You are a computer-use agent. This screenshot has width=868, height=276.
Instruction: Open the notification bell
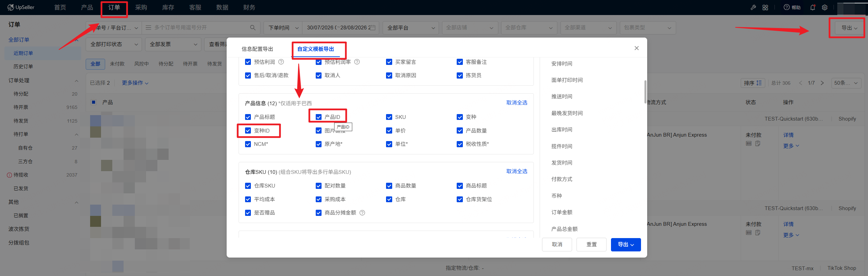point(812,7)
